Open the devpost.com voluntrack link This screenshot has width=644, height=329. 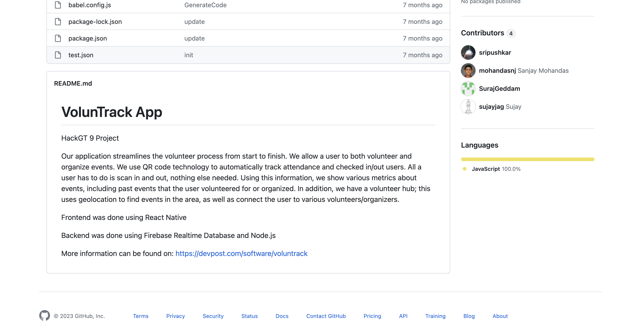(241, 254)
